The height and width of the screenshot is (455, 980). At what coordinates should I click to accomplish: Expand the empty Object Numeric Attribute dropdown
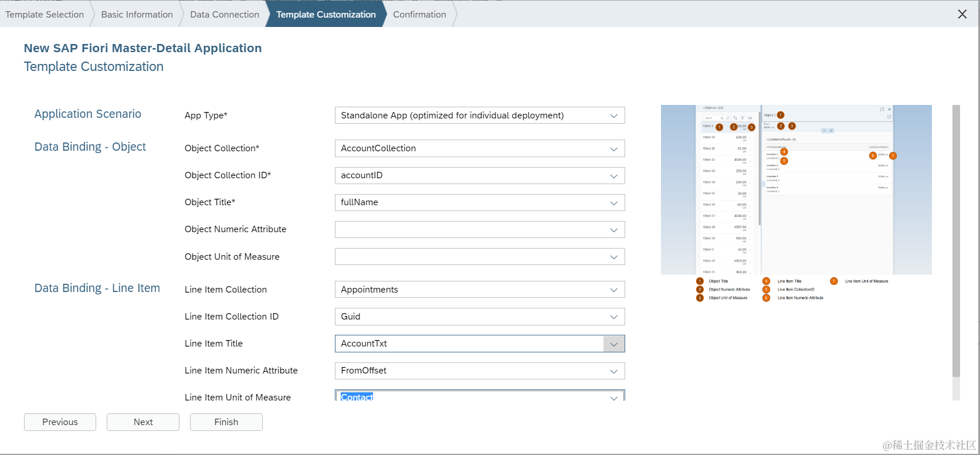point(613,230)
